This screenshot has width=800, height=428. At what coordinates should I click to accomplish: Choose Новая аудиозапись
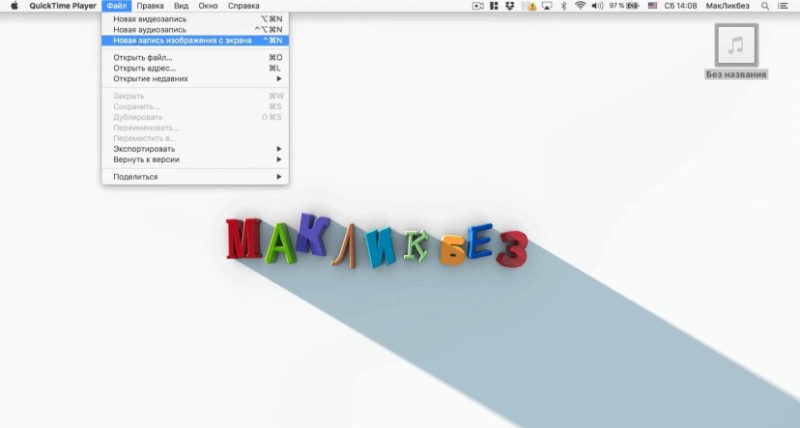(195, 30)
